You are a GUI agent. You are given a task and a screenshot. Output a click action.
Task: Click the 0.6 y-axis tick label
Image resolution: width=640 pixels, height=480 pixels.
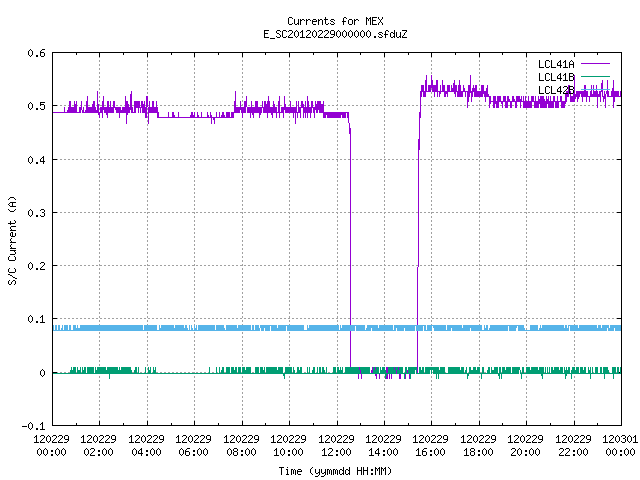click(x=37, y=53)
